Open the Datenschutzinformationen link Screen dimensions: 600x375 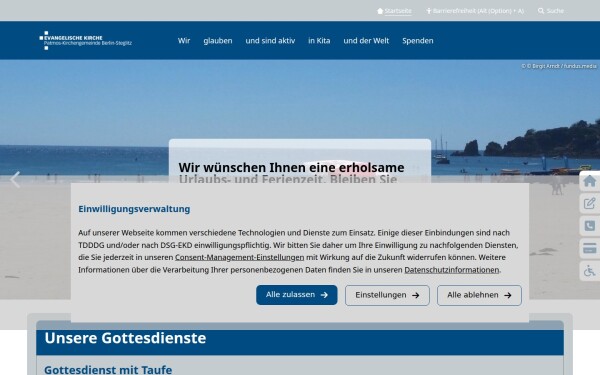point(452,270)
